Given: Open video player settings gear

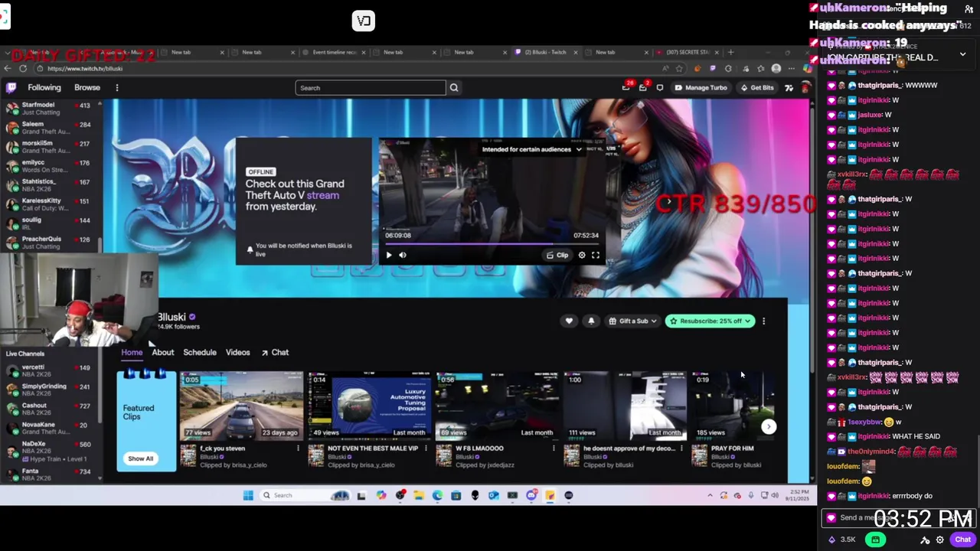Looking at the screenshot, I should pyautogui.click(x=582, y=255).
